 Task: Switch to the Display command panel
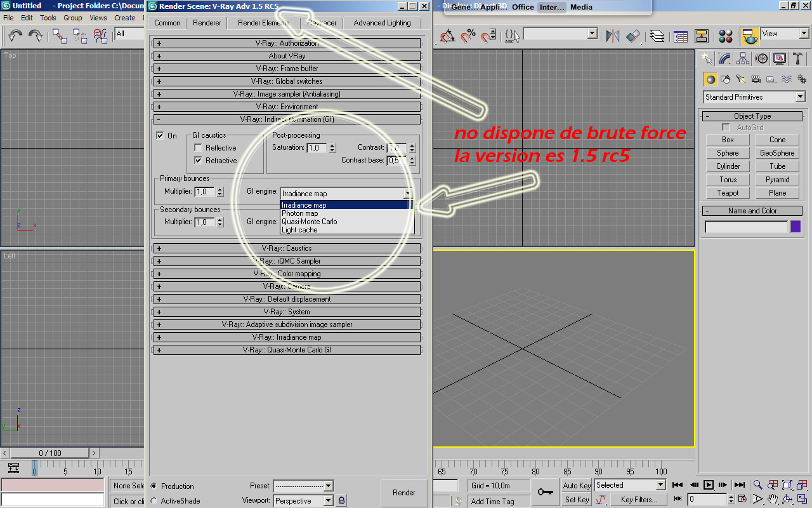[x=780, y=59]
